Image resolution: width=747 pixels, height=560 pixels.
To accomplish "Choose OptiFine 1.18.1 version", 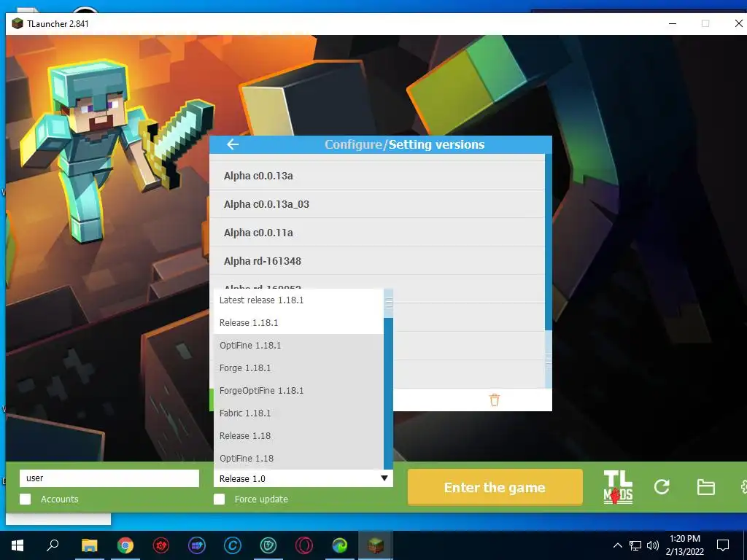I will pos(298,345).
